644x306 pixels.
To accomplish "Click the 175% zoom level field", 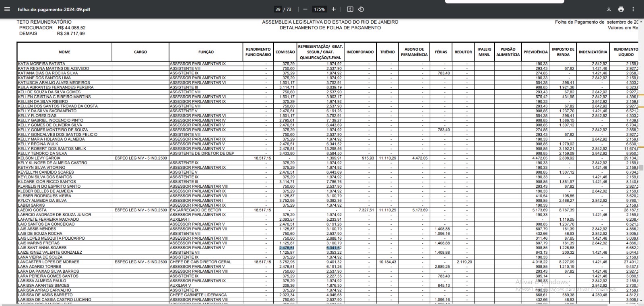I will (x=319, y=9).
